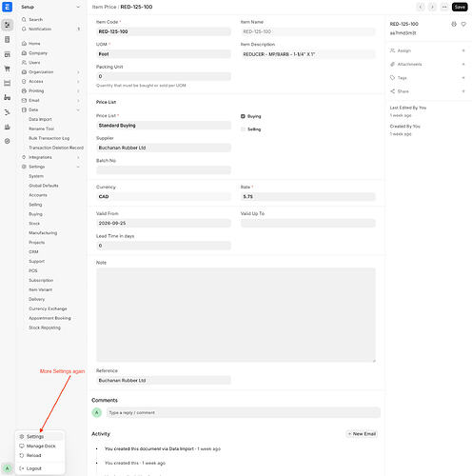The height and width of the screenshot is (476, 472).
Task: Open the Setup dock icon below logo
Action: [x=7, y=25]
